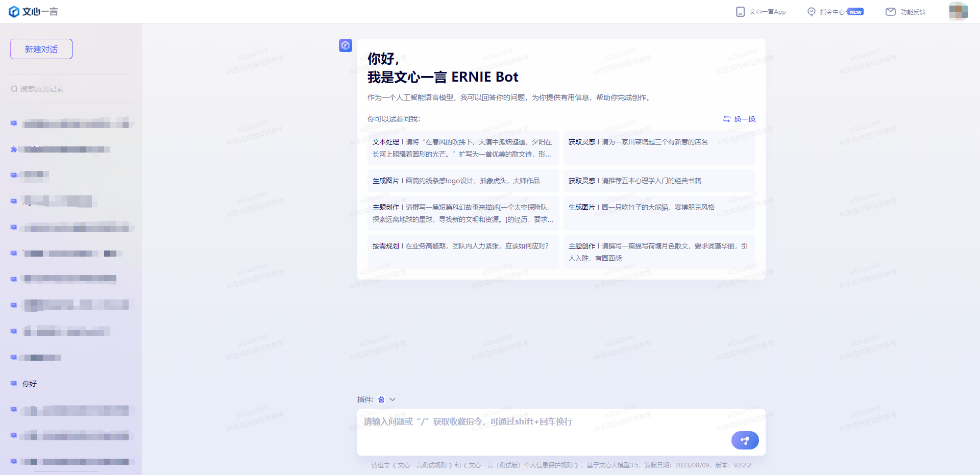This screenshot has height=475, width=980.
Task: Open the 文心一言测试规则 link
Action: click(x=422, y=465)
